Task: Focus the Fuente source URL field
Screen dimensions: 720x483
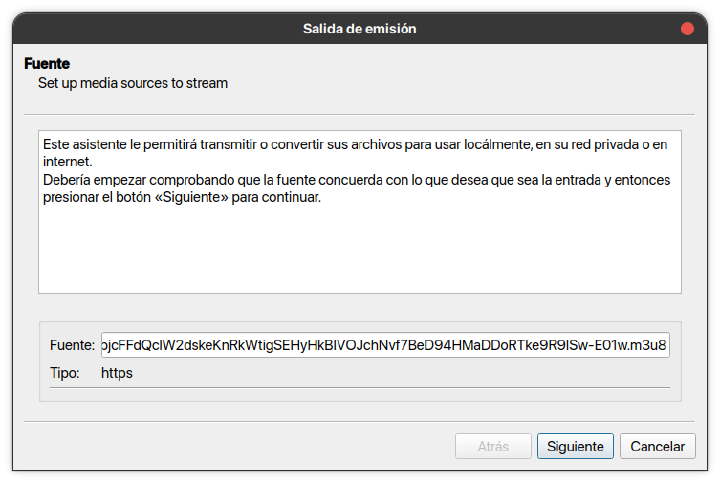Action: [x=385, y=345]
